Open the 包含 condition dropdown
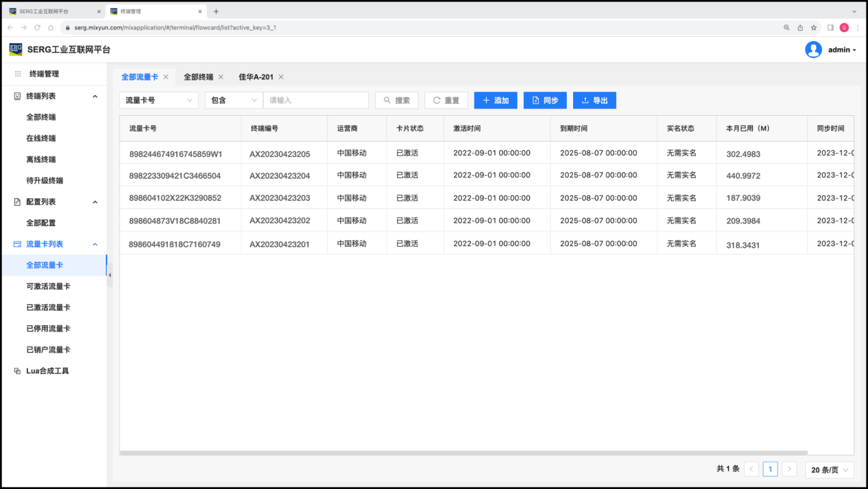 click(233, 101)
